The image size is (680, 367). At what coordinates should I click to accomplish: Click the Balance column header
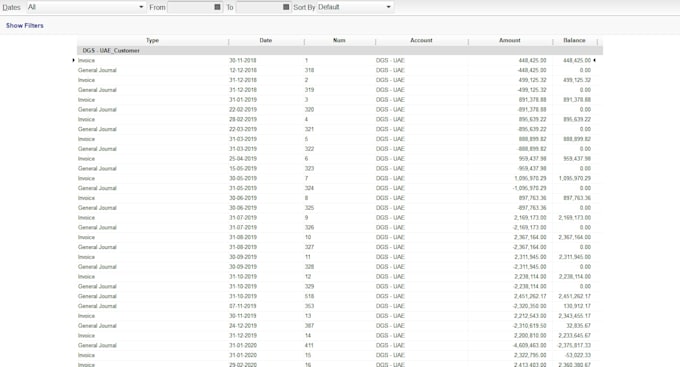(574, 40)
